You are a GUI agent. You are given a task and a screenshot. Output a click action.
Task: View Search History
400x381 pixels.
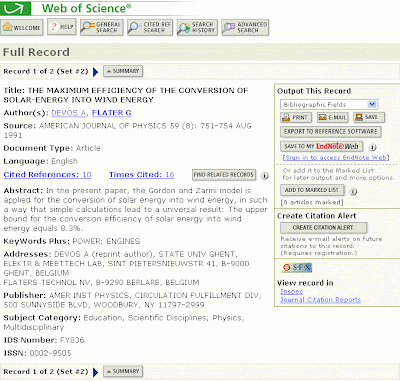point(197,27)
